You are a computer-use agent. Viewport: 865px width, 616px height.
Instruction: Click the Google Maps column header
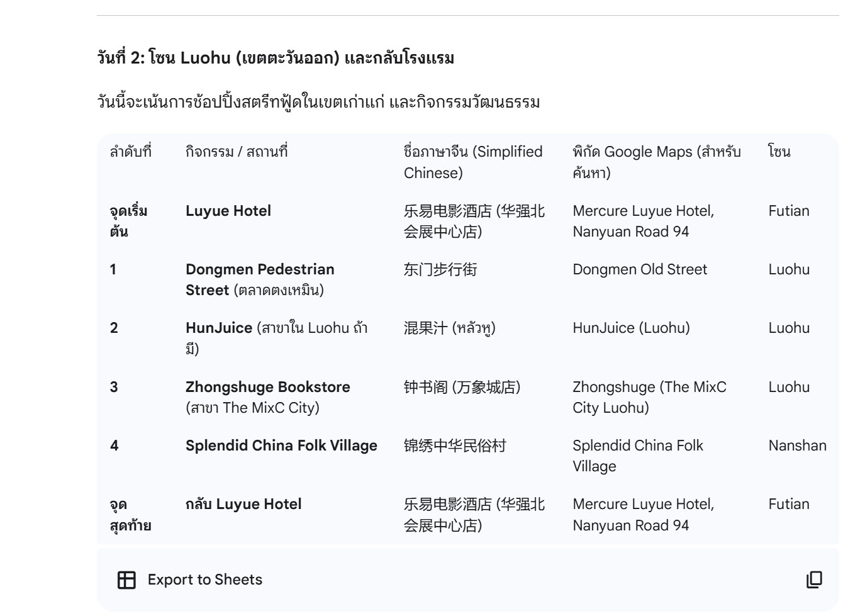(x=656, y=162)
